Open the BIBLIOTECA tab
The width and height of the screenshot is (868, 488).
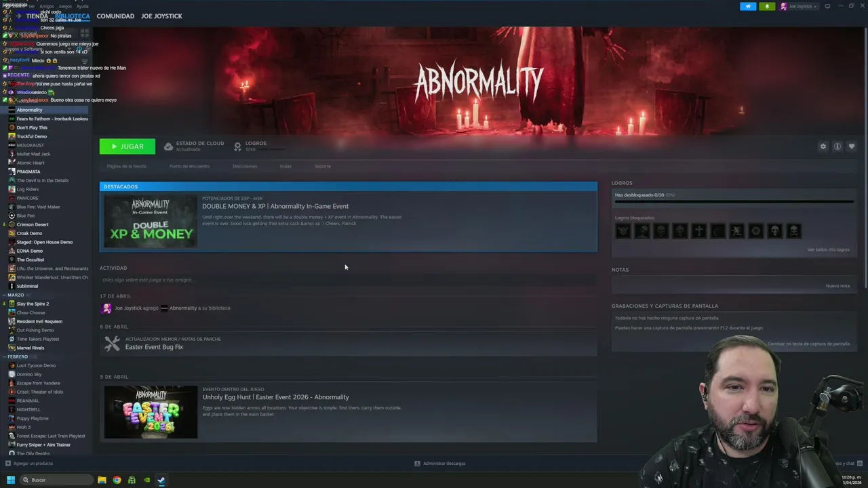point(72,16)
